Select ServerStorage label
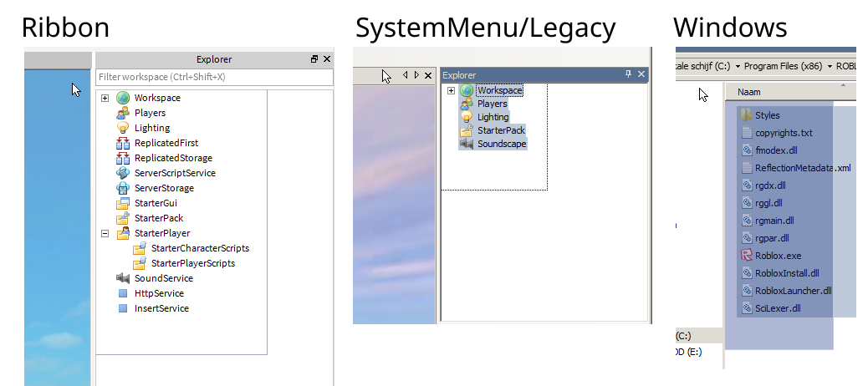Screen dimensions: 868x386 [164, 188]
